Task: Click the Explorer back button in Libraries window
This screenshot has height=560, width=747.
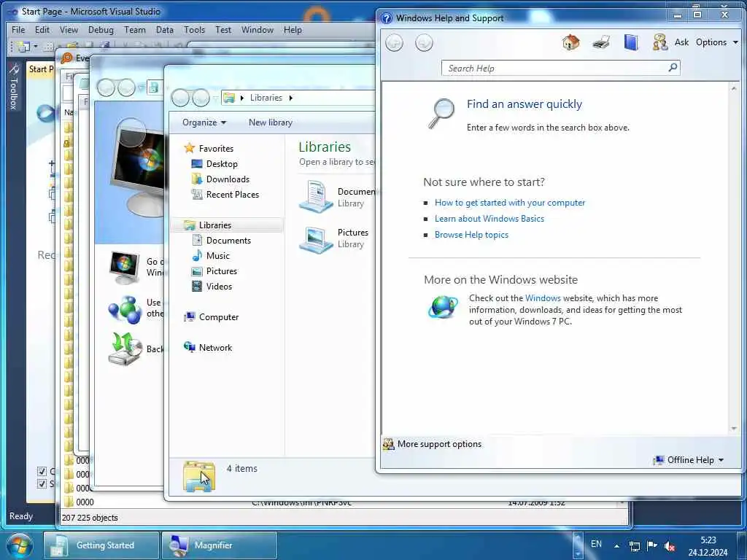Action: pyautogui.click(x=181, y=98)
